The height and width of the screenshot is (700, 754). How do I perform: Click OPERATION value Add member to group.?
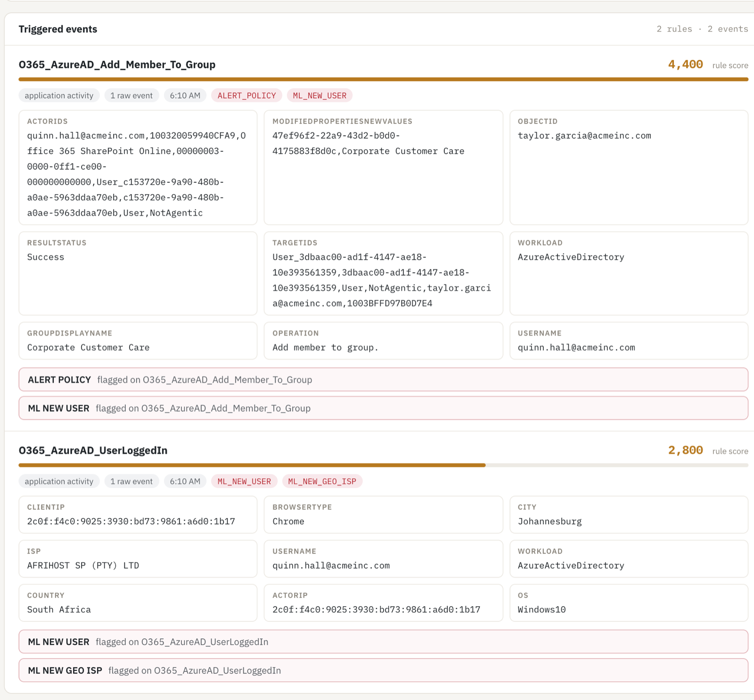(x=325, y=347)
